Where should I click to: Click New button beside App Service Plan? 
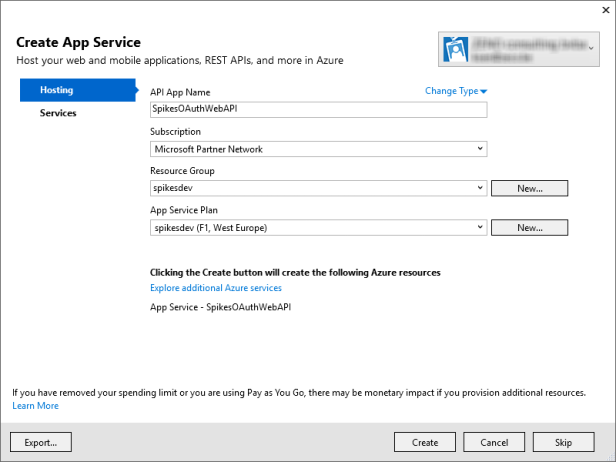tap(530, 227)
